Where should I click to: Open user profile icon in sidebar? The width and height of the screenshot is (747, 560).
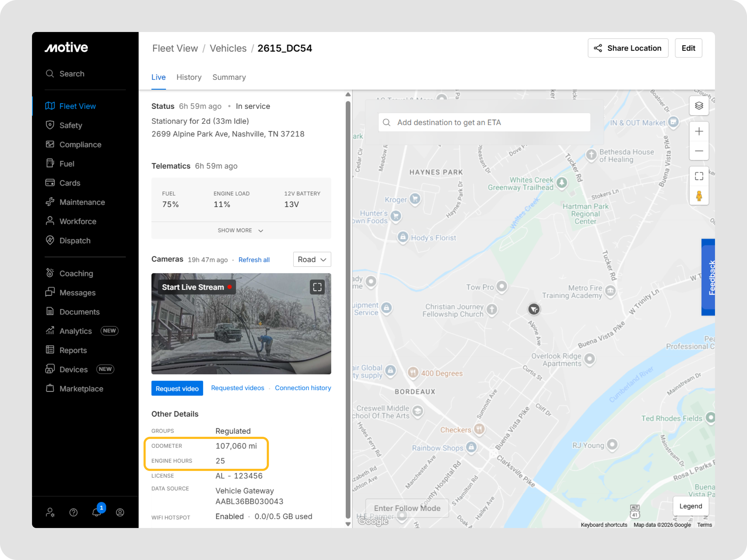pos(120,513)
